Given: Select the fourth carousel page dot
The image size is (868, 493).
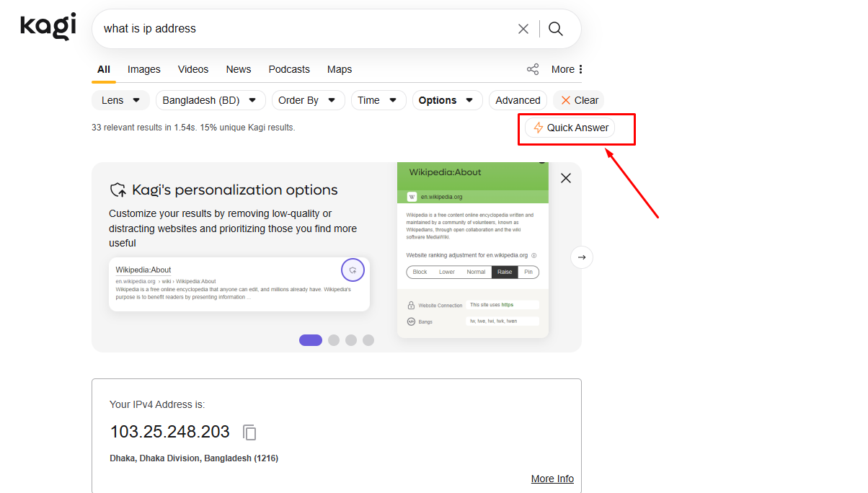Looking at the screenshot, I should pos(368,340).
